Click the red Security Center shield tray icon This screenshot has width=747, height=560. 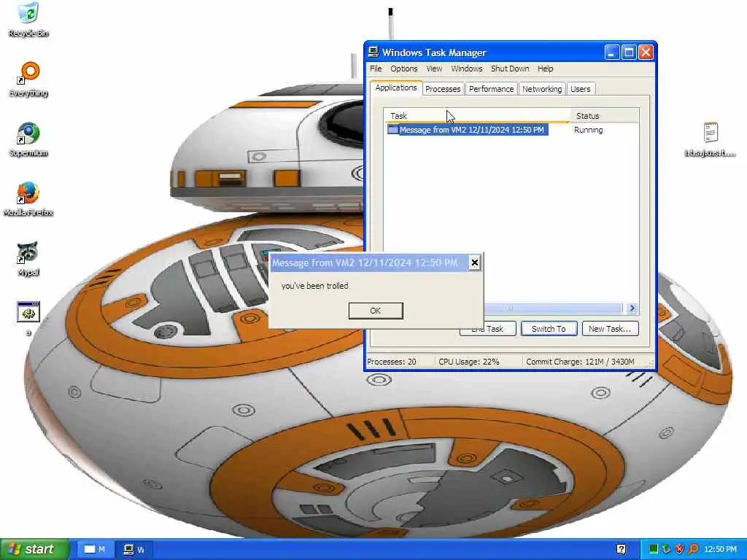(x=679, y=549)
